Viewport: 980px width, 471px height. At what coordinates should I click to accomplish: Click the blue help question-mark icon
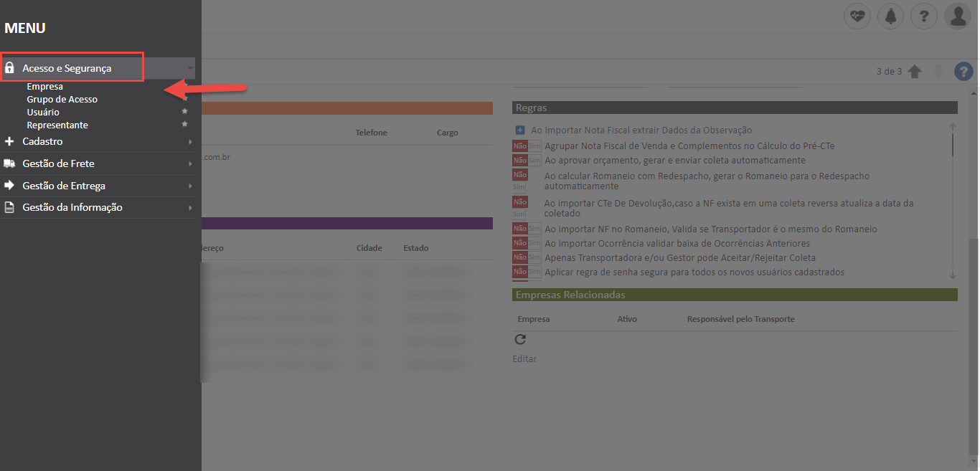coord(963,71)
